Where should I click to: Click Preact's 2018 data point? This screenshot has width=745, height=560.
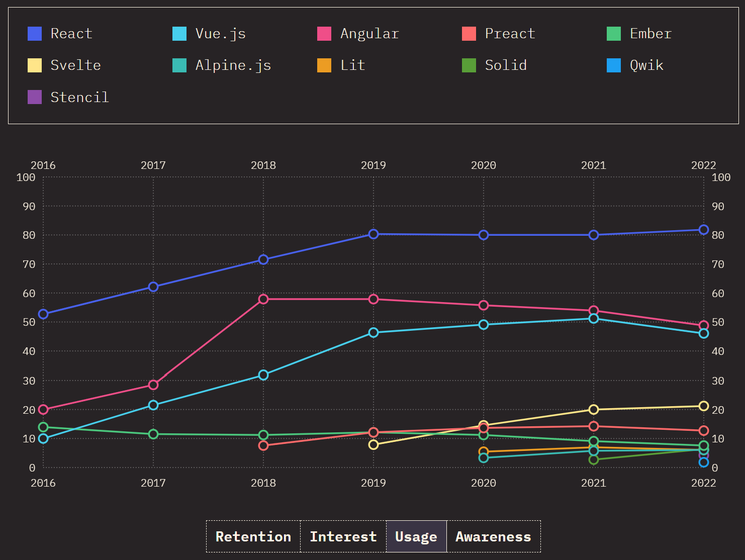pyautogui.click(x=263, y=446)
